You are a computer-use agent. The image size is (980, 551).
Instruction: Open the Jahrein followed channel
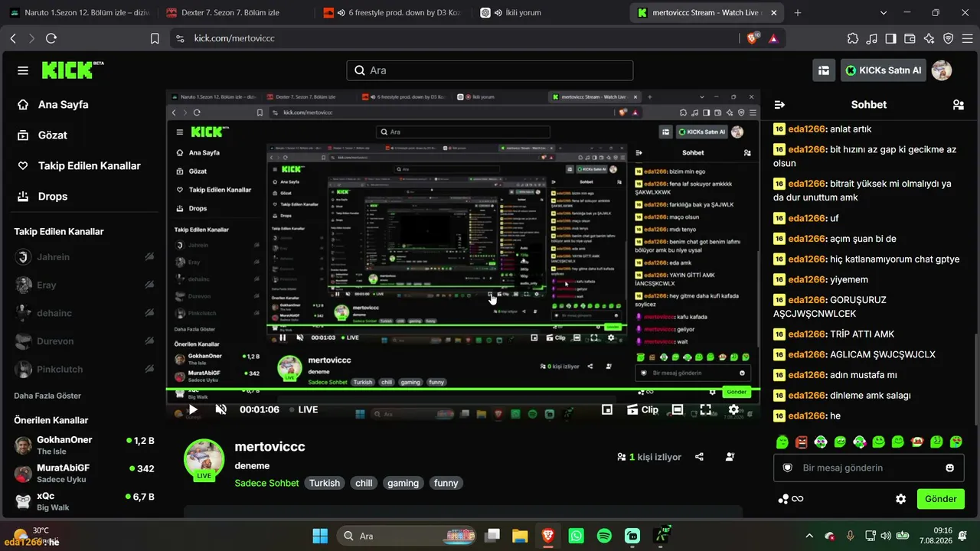click(x=84, y=257)
